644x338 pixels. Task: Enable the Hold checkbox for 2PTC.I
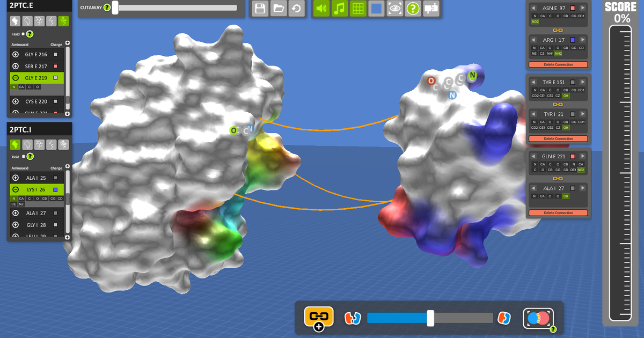pyautogui.click(x=23, y=156)
